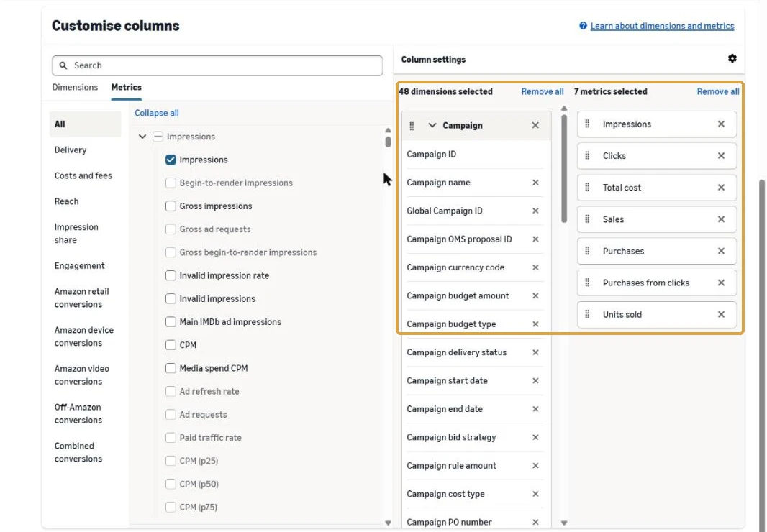Remove Campaign bid strategy dimension
Image resolution: width=767 pixels, height=532 pixels.
click(x=535, y=438)
